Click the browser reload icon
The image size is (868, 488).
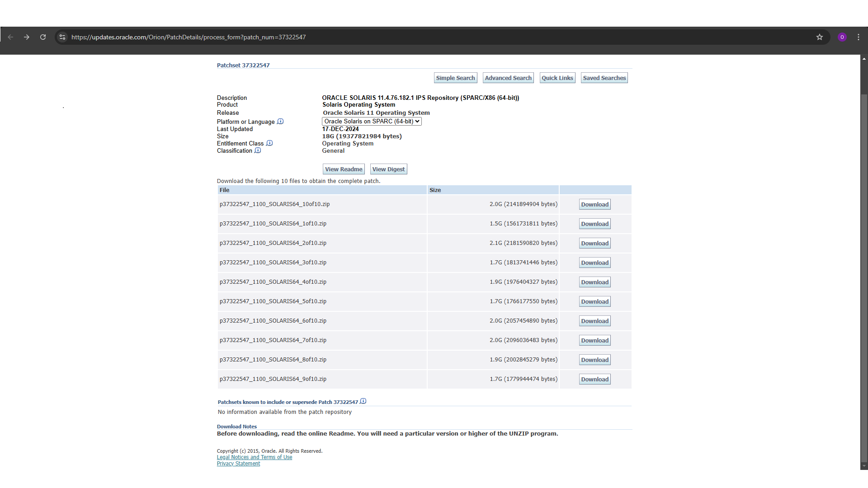pos(43,37)
